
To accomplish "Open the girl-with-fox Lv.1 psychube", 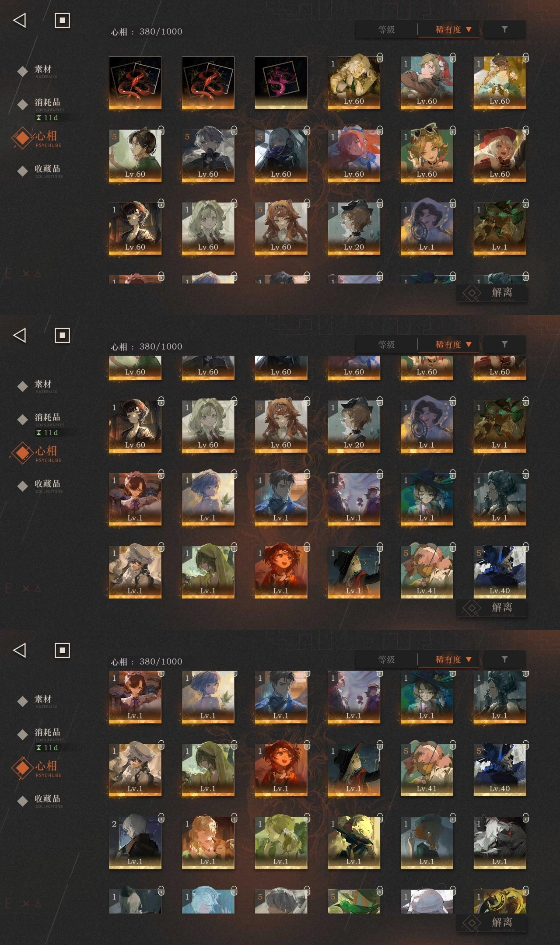I will [x=208, y=843].
